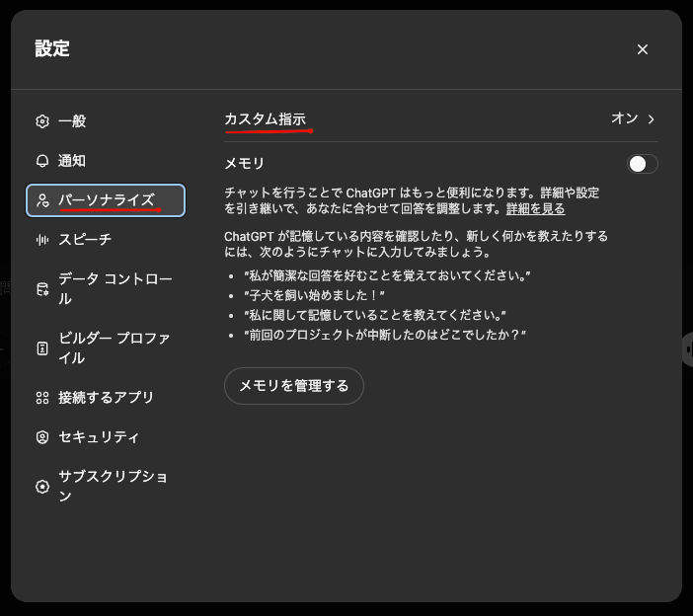This screenshot has width=693, height=616.
Task: Click the star icon beside サブスクリプション
Action: tap(42, 487)
